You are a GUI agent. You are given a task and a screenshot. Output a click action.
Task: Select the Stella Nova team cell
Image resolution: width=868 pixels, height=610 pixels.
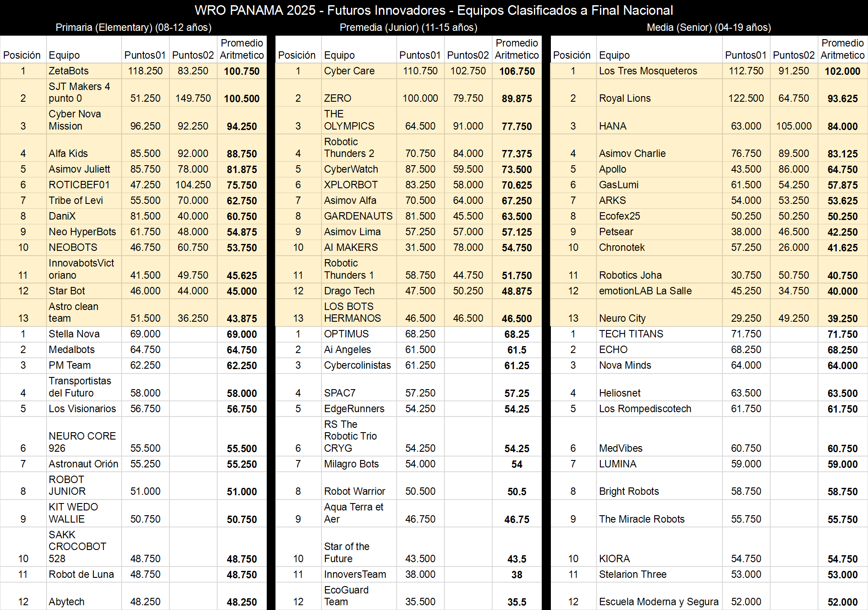coord(74,334)
